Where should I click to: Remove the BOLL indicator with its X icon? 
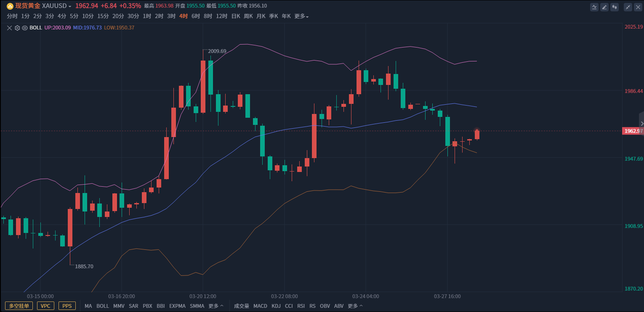click(10, 28)
